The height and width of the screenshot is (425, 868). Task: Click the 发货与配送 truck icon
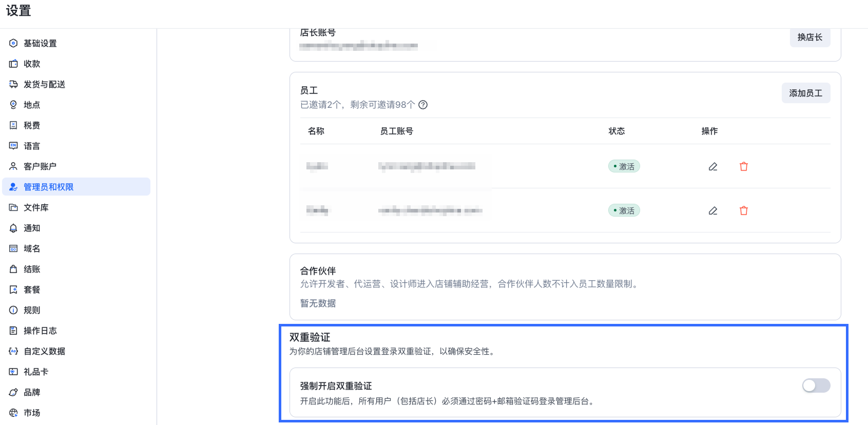coord(13,84)
